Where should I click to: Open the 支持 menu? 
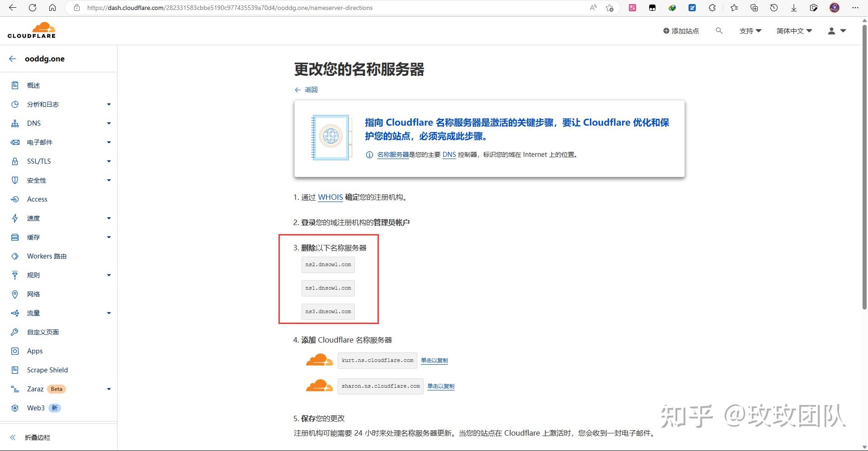pos(750,31)
